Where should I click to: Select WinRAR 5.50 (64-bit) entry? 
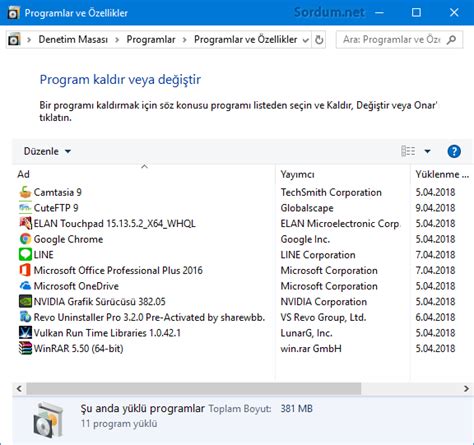coord(78,348)
